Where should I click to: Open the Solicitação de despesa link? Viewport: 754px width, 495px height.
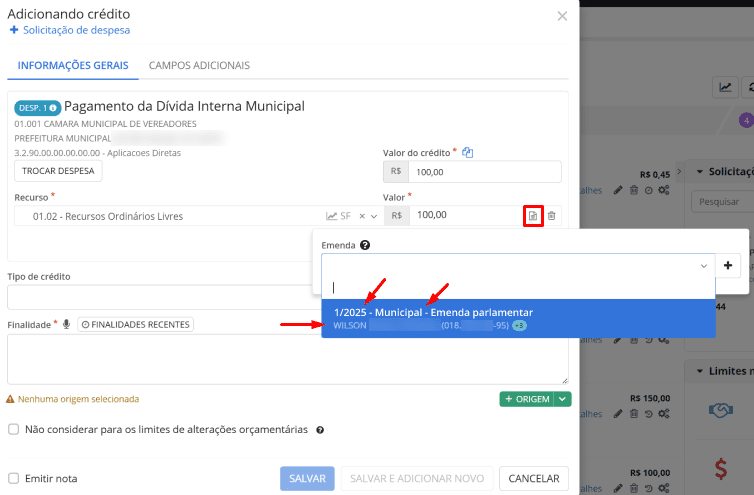69,31
